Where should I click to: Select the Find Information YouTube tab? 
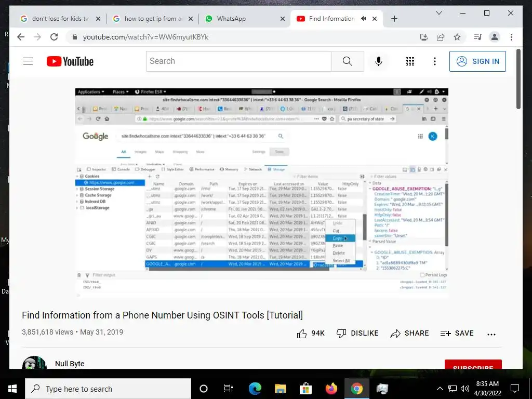[331, 19]
